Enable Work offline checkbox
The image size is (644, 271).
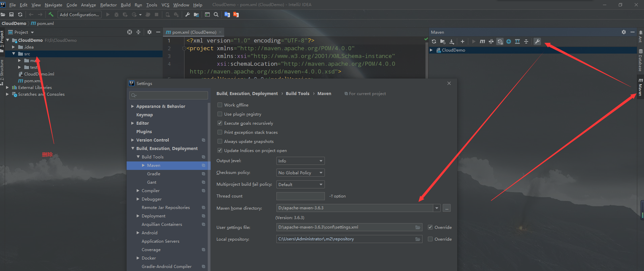pos(220,105)
